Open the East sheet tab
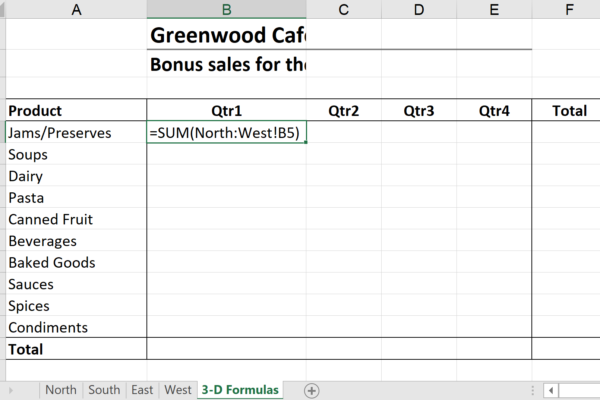 click(142, 390)
